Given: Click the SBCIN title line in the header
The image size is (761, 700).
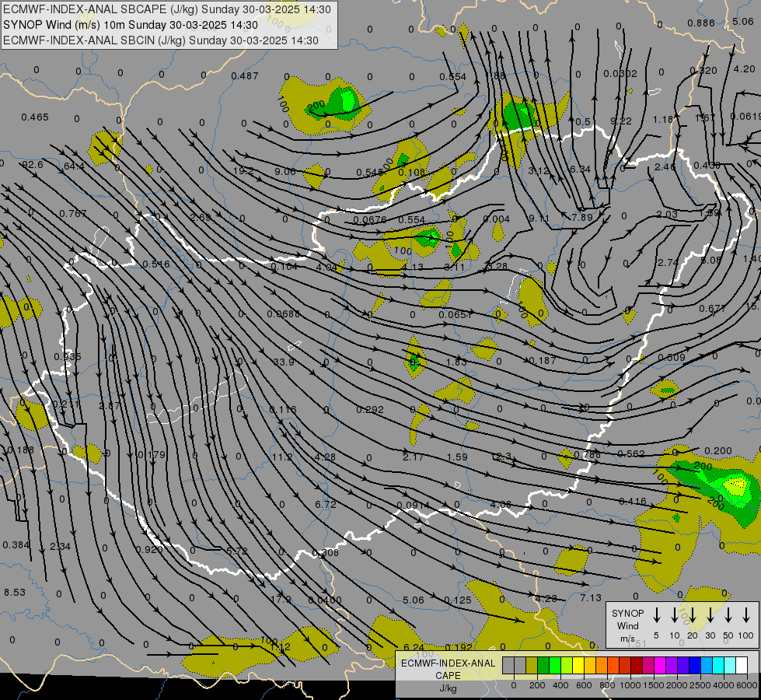Looking at the screenshot, I should (x=161, y=40).
